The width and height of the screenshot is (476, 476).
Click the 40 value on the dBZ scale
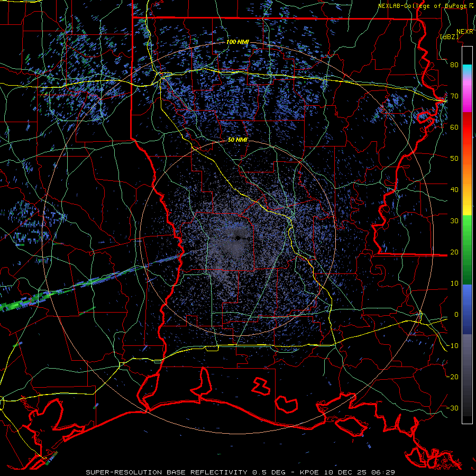pyautogui.click(x=454, y=190)
